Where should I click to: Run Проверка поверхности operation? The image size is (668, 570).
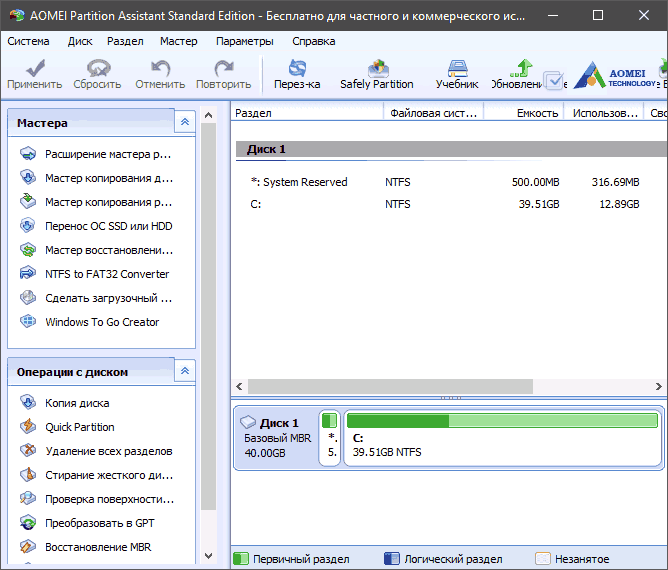[x=97, y=499]
